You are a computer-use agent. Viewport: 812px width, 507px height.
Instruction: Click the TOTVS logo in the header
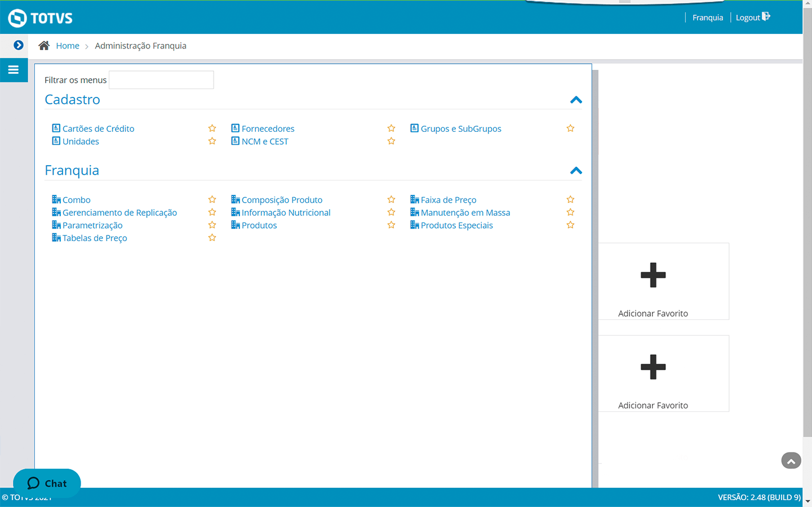click(41, 18)
